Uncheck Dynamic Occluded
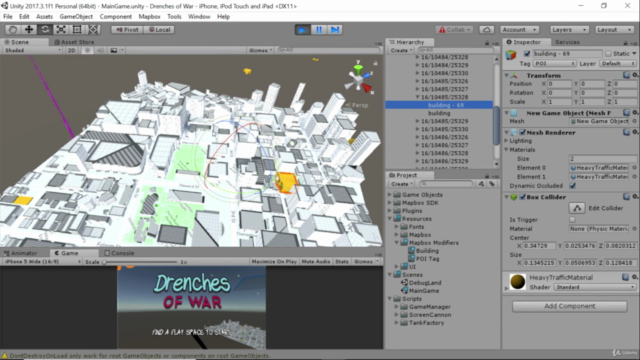The height and width of the screenshot is (360, 640). click(573, 186)
